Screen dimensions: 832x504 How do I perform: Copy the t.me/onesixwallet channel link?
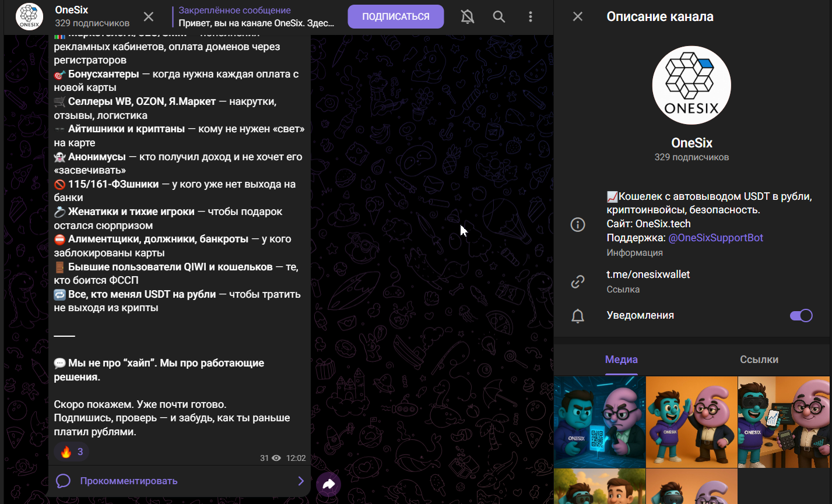[x=648, y=274]
